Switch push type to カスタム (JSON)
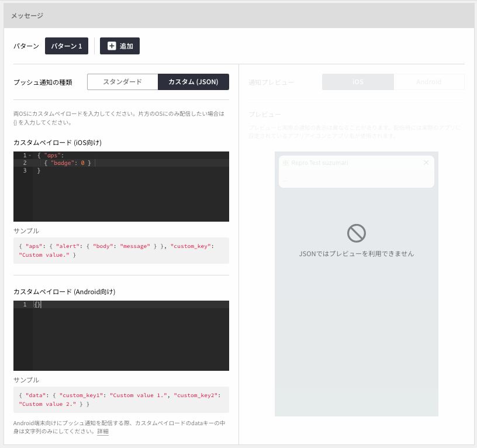This screenshot has height=448, width=477. coord(193,82)
